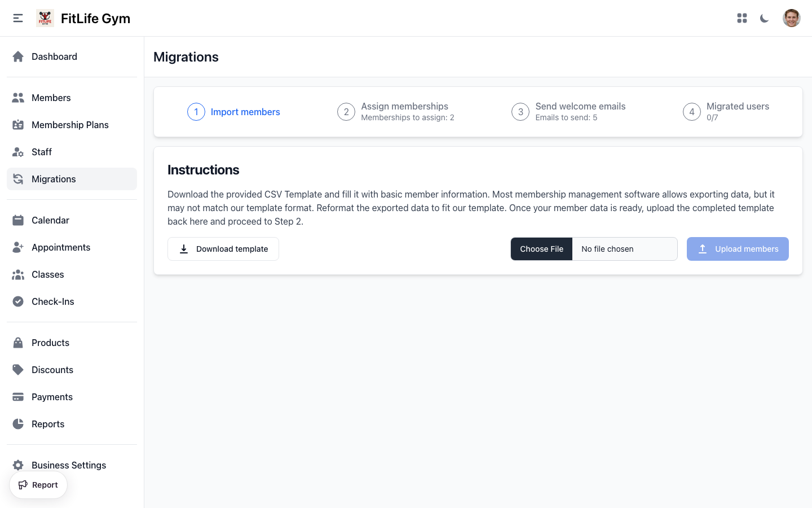
Task: Open Check-Ins via its checkmark icon
Action: click(x=17, y=301)
